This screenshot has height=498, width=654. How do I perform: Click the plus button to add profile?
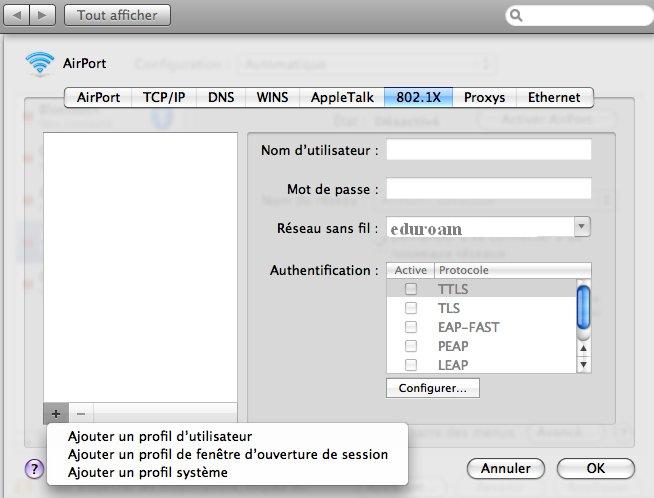coord(56,414)
